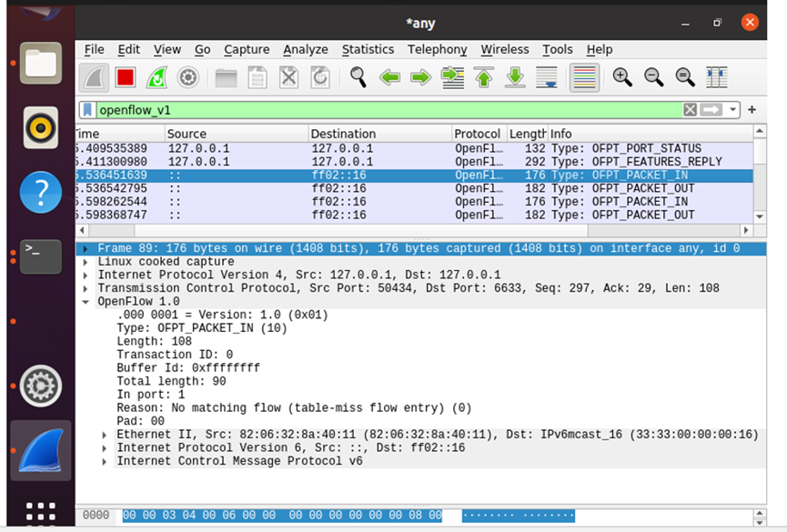Collapse the OpenFlow 1.0 tree section
This screenshot has height=532, width=787.
86,302
